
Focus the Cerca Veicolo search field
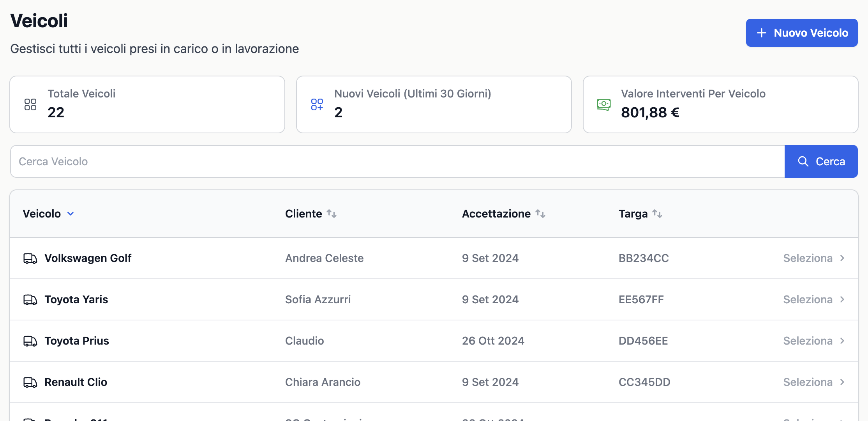point(397,161)
